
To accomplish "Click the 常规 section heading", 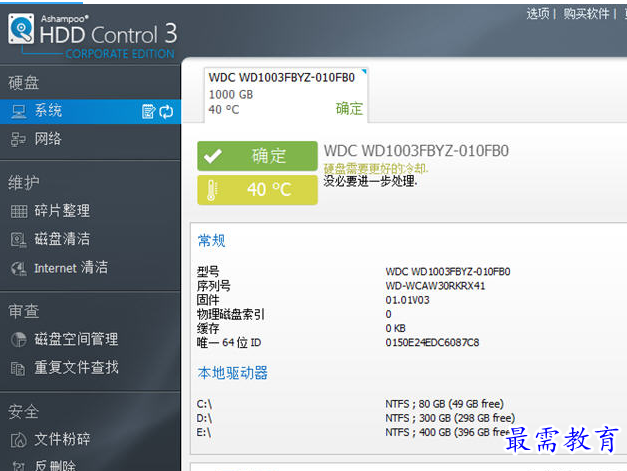I will [x=212, y=241].
